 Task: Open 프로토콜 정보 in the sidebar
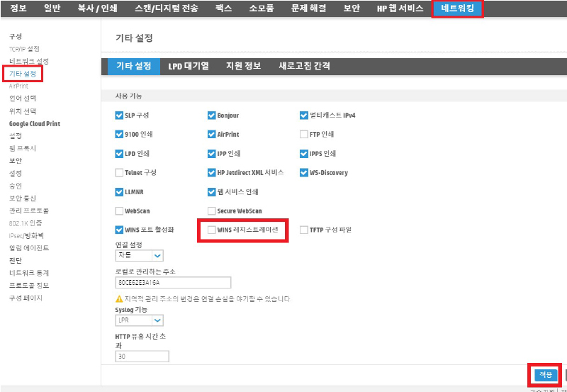coord(29,286)
